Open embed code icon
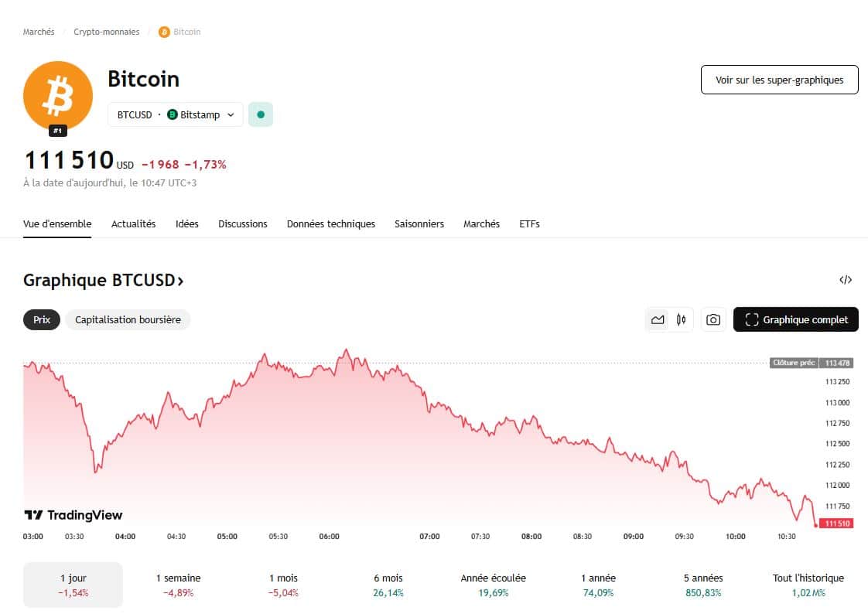Viewport: 868px width, 614px height. point(846,280)
